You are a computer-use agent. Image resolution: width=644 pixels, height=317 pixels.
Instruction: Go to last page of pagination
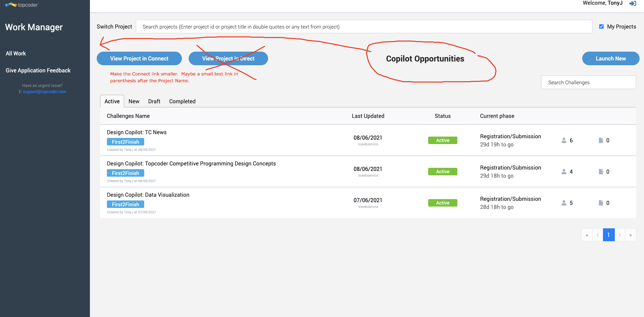(630, 235)
